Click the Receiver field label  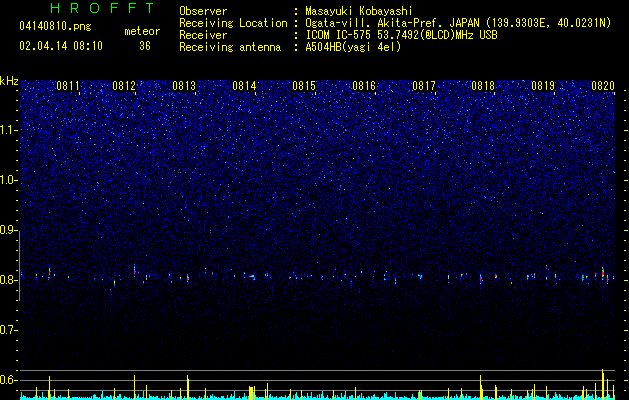click(203, 35)
